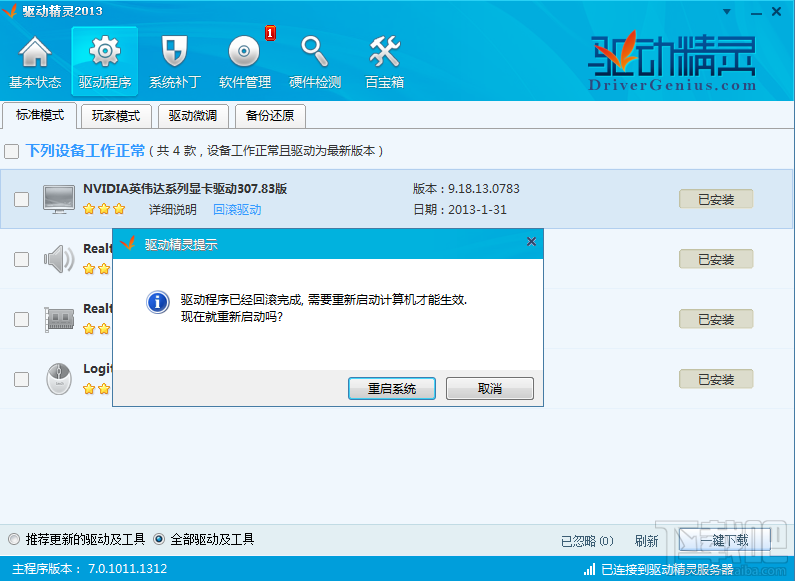Viewport: 795px width, 581px height.
Task: Check the select-all 下列设备工作正常 checkbox
Action: pyautogui.click(x=12, y=151)
